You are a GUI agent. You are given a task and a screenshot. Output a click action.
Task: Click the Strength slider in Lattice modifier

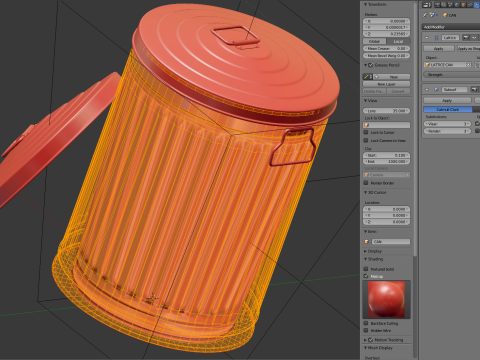(452, 75)
